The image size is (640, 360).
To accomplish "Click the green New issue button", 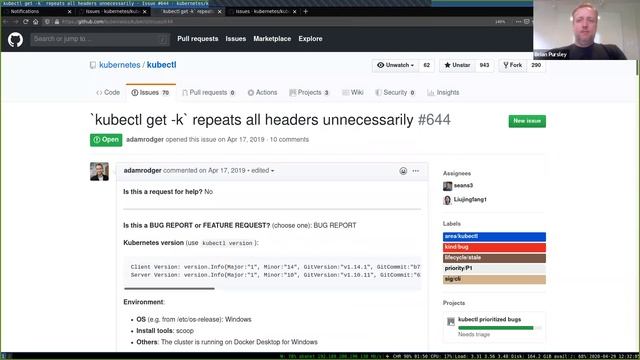I will 527,121.
